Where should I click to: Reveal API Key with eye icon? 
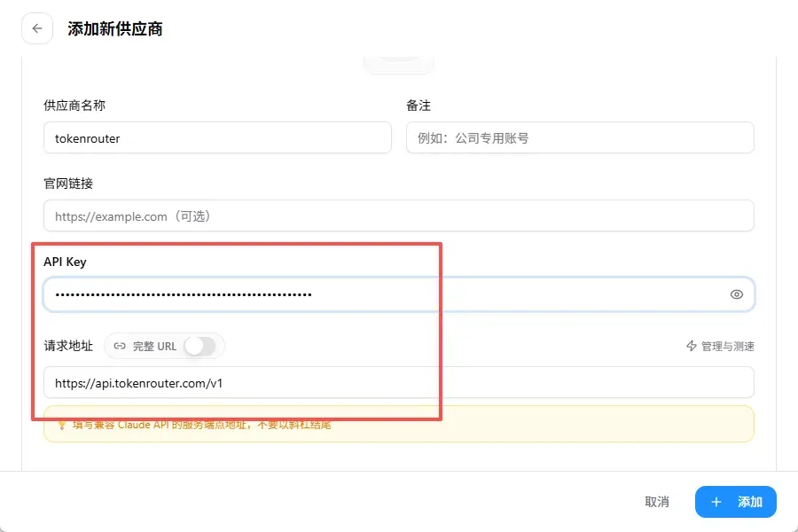point(737,294)
